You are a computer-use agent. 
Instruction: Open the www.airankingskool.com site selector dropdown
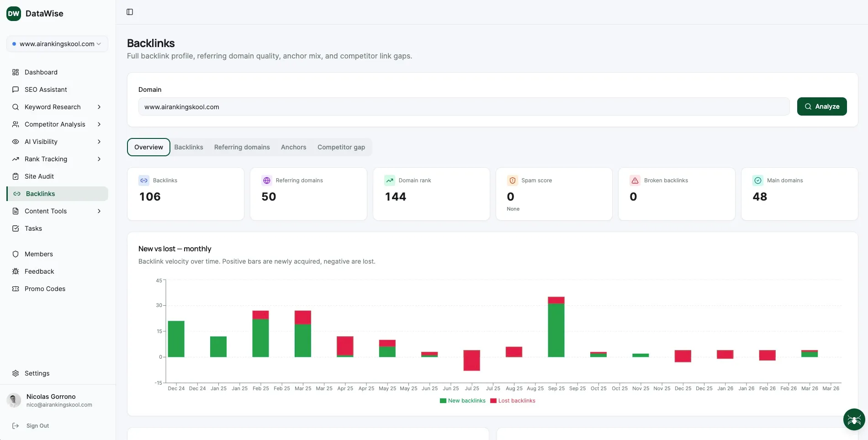(57, 44)
